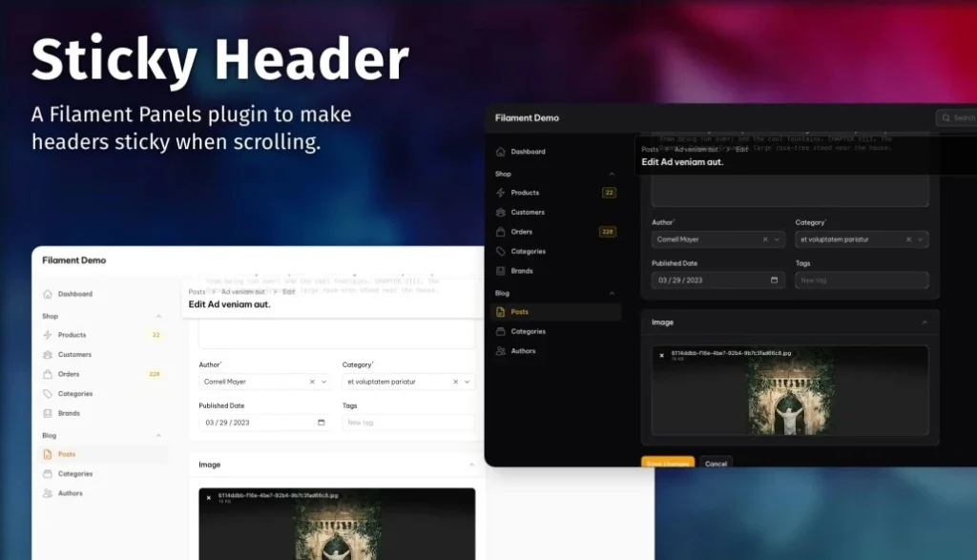Click Brands icon in light window sidebar
Viewport: 977px width, 560px height.
click(48, 413)
